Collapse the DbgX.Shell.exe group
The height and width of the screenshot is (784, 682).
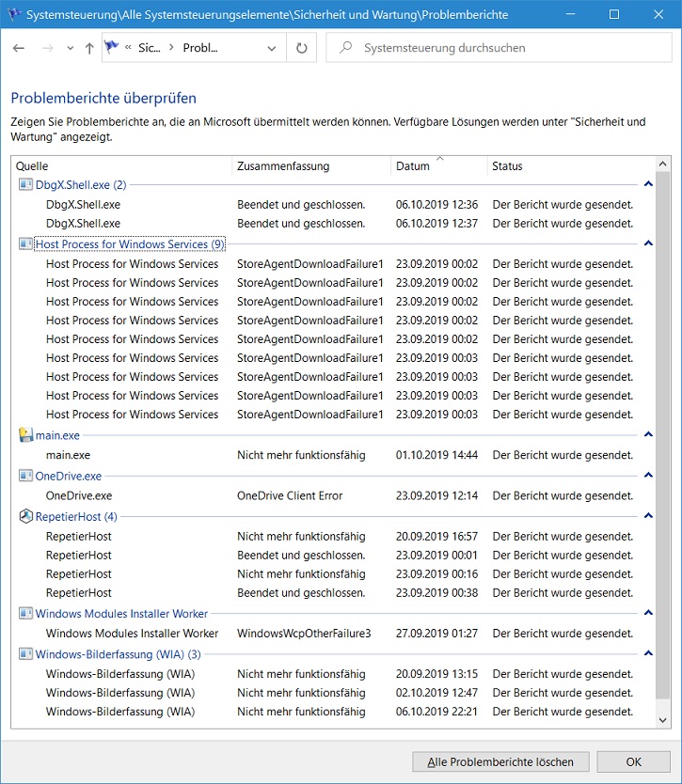[x=648, y=184]
